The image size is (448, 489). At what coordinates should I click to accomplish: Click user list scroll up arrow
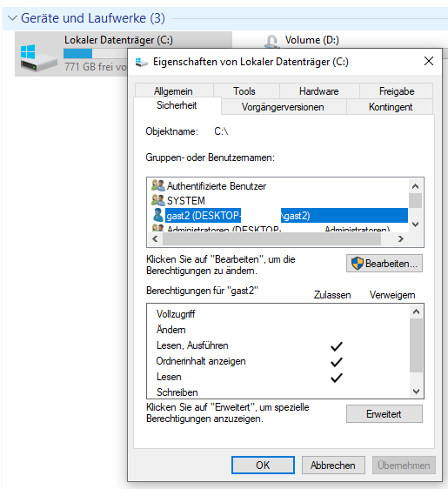[415, 186]
